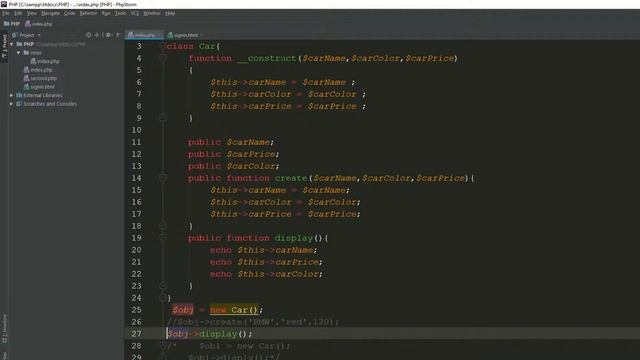This screenshot has width=640, height=360.
Task: Click the display function name on line 19
Action: pyautogui.click(x=293, y=238)
